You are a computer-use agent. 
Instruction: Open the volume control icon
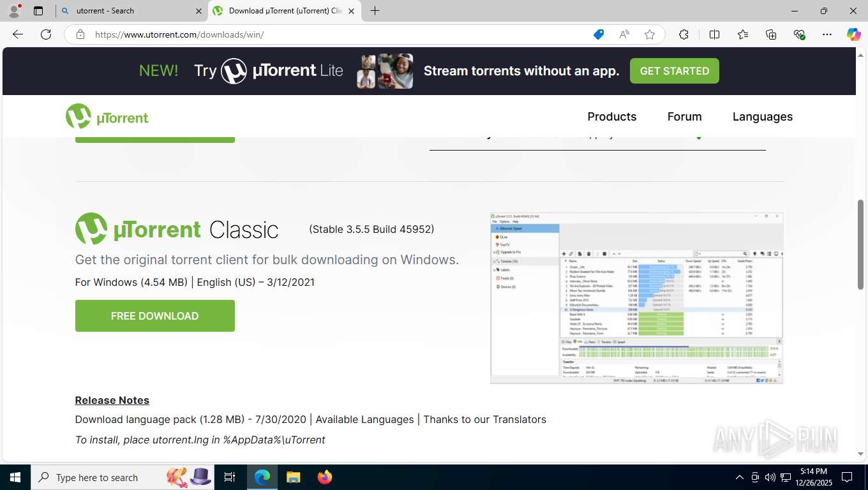(x=770, y=477)
